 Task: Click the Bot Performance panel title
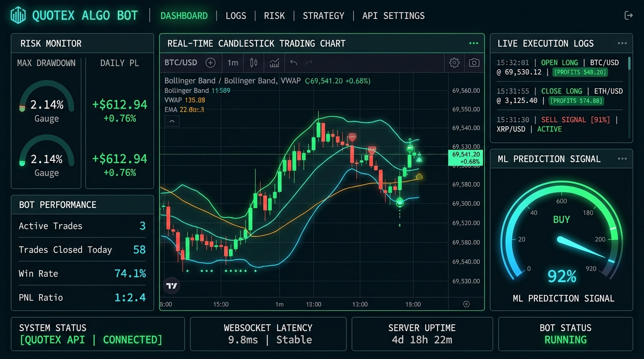coord(58,205)
